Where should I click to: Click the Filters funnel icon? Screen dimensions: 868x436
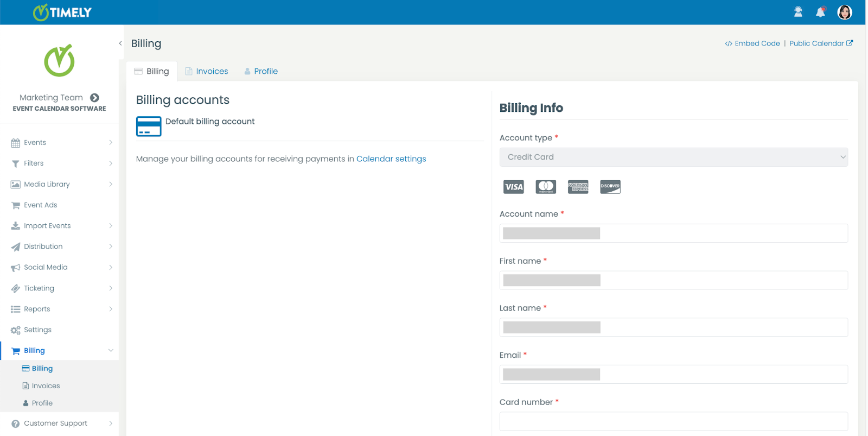tap(16, 163)
